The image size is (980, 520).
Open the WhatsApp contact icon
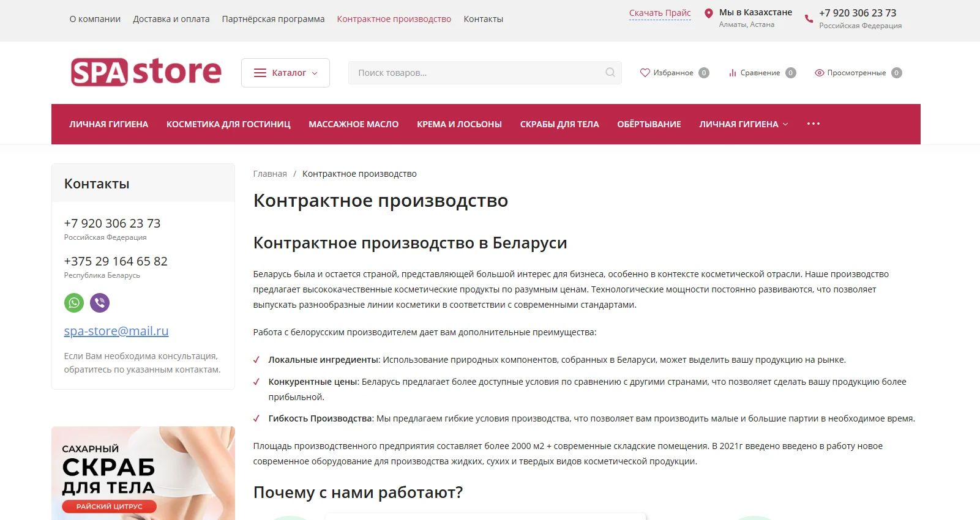(x=74, y=303)
